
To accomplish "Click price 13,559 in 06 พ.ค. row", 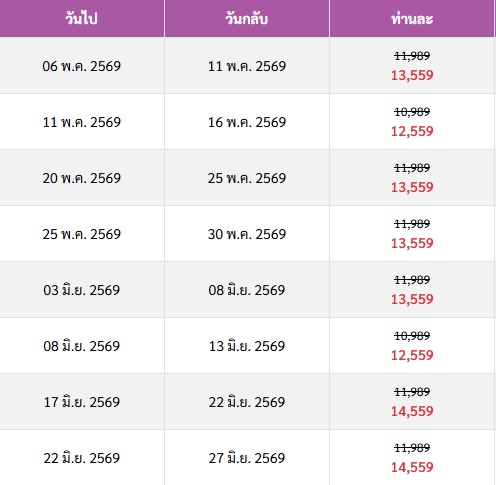I will tap(412, 75).
